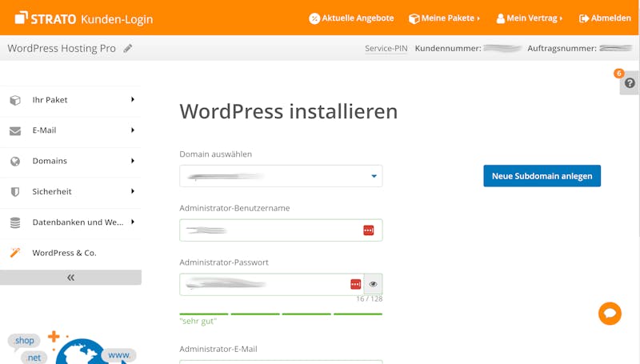
Task: Click the Auftragsnummer label
Action: pos(562,48)
